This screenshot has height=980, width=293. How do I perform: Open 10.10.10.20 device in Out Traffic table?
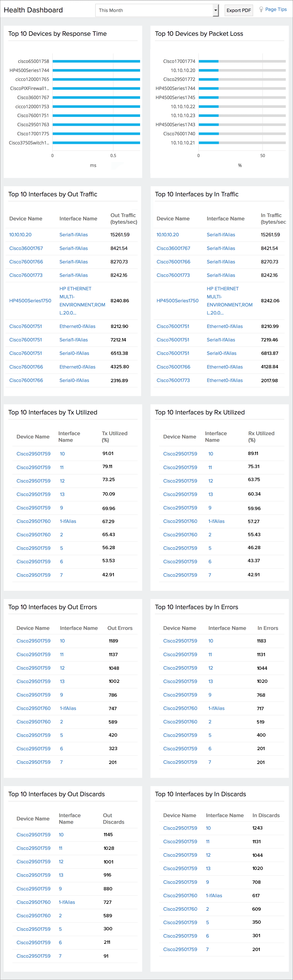pos(20,235)
